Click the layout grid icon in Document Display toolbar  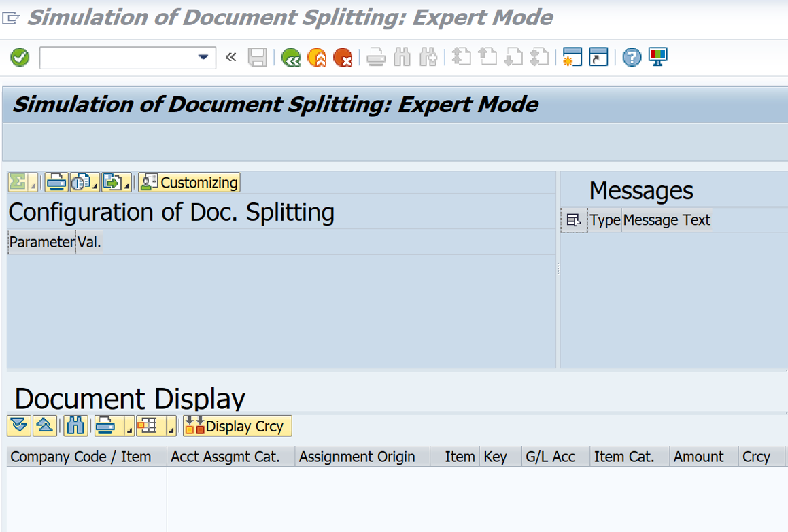148,426
